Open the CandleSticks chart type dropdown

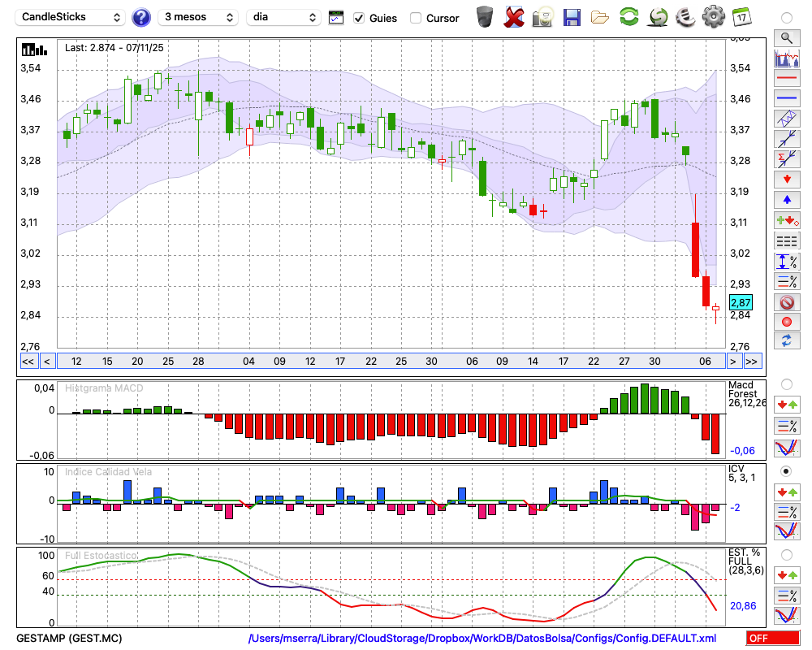(x=70, y=17)
